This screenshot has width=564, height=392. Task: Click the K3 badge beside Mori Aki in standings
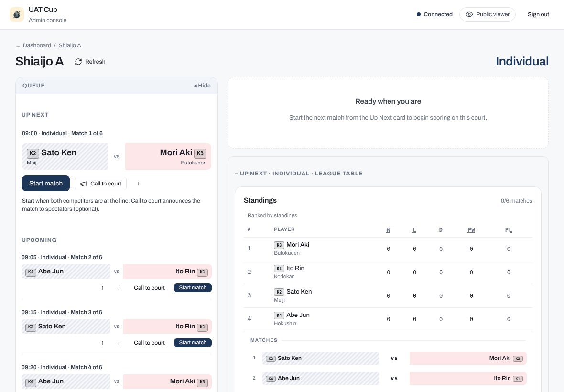pos(279,245)
